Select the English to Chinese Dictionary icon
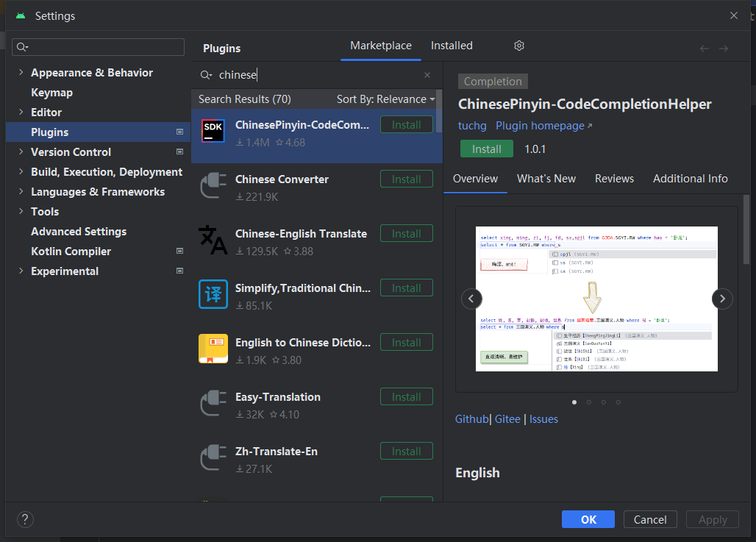 click(x=213, y=348)
